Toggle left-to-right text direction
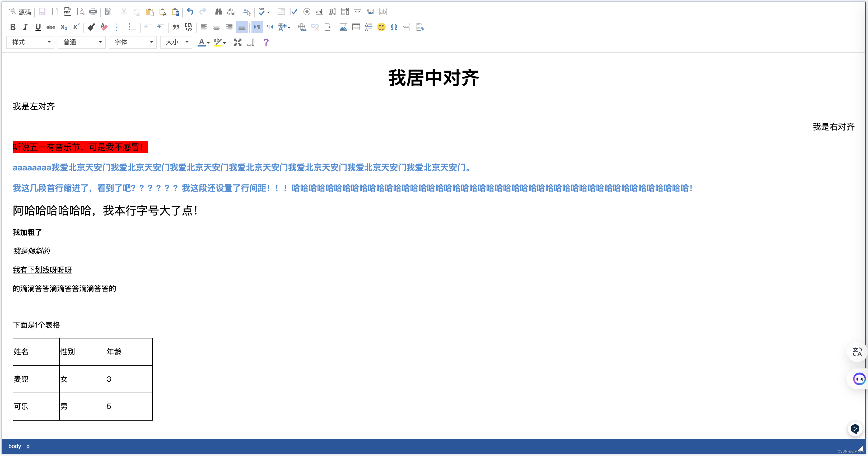Image resolution: width=868 pixels, height=456 pixels. click(x=257, y=27)
